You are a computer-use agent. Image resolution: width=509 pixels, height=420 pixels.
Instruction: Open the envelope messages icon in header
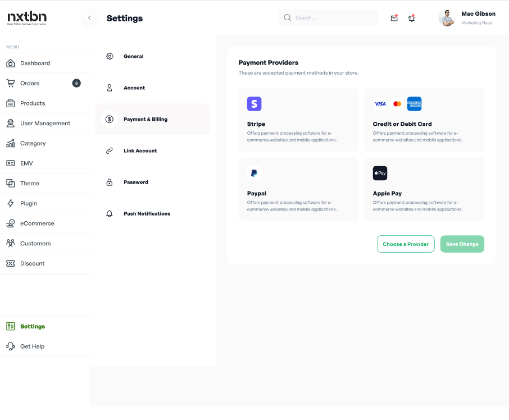(394, 18)
